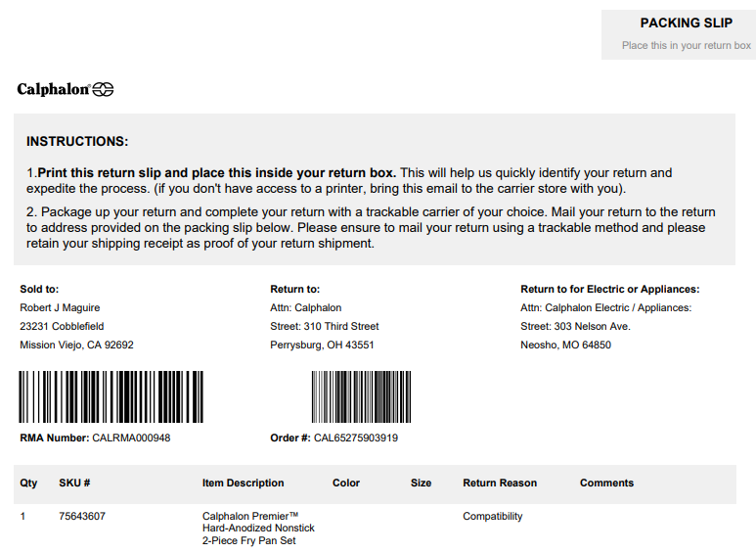Image resolution: width=756 pixels, height=553 pixels.
Task: Select RMA Number CALRMA000948
Action: click(95, 438)
